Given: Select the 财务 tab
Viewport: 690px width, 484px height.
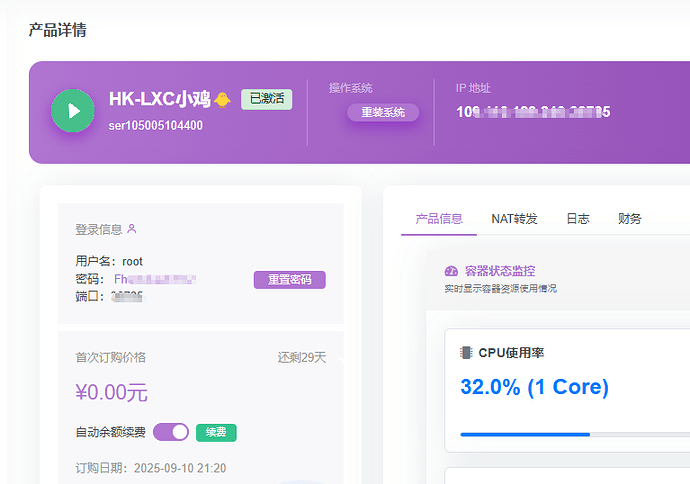Looking at the screenshot, I should (x=630, y=219).
